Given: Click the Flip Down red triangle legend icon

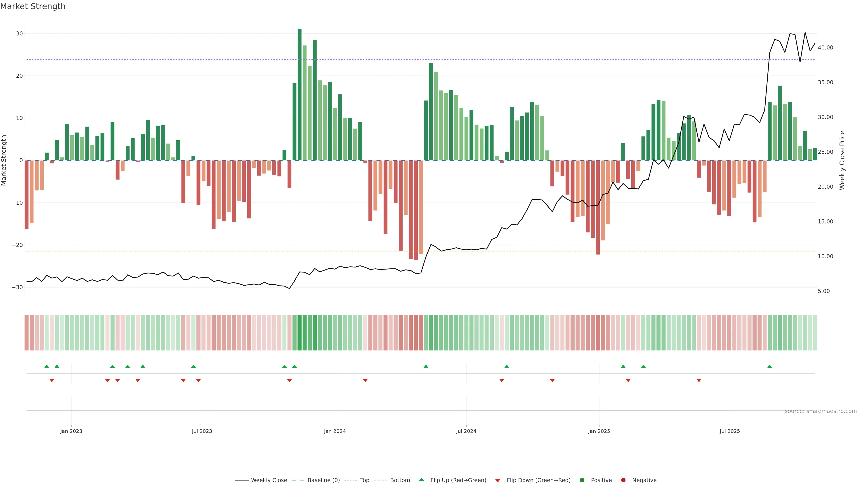Looking at the screenshot, I should point(498,481).
